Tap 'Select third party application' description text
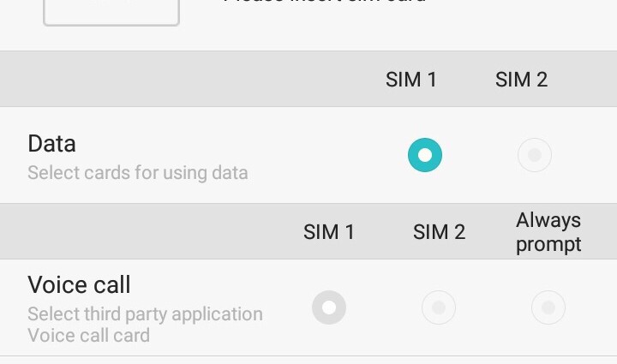 pyautogui.click(x=145, y=313)
